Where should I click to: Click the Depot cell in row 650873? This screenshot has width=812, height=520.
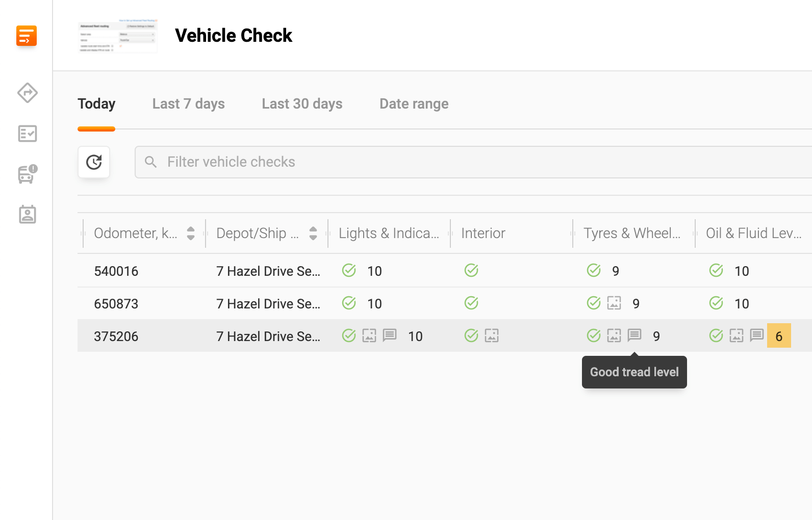(268, 304)
